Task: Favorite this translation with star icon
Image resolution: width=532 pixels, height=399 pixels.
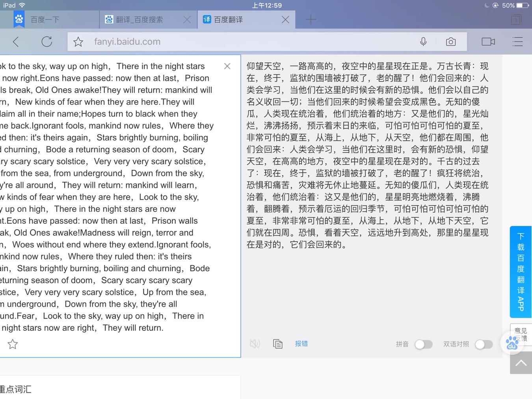Action: point(13,344)
